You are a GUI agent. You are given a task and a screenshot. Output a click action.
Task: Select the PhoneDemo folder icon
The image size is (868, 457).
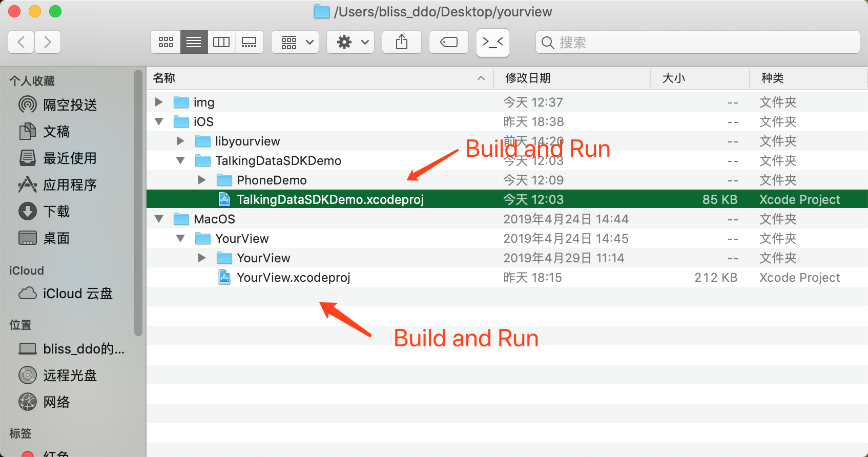click(224, 180)
